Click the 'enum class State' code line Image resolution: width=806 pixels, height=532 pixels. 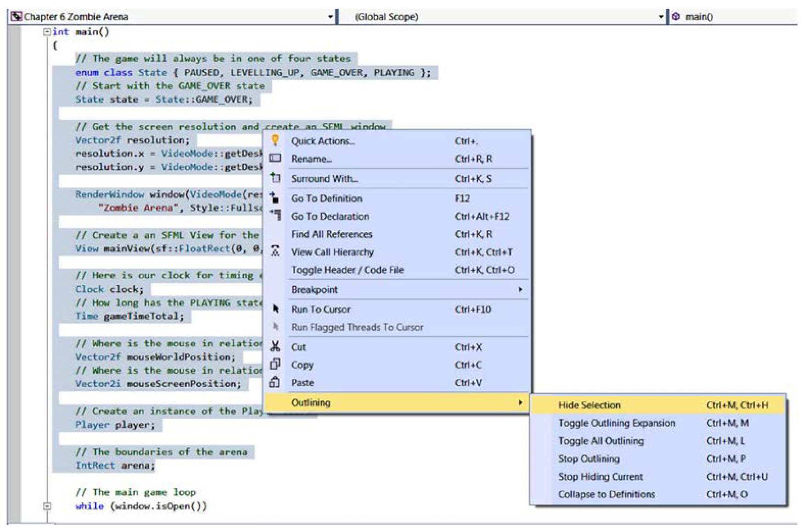pos(253,72)
